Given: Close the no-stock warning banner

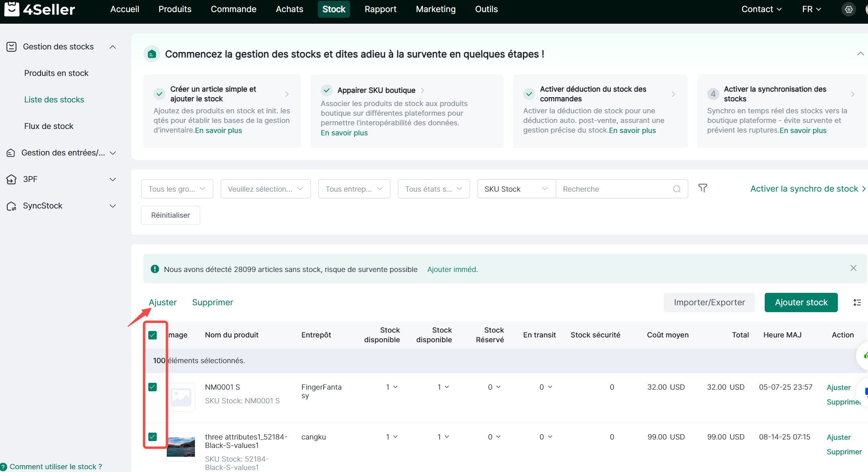Looking at the screenshot, I should pyautogui.click(x=854, y=268).
